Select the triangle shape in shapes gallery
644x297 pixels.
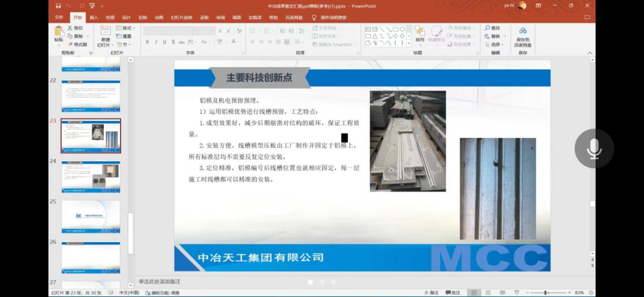click(374, 36)
